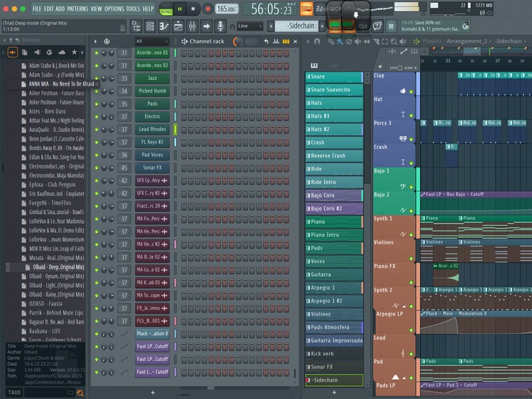Select the Slip tool in Playlist toolbar

(367, 41)
